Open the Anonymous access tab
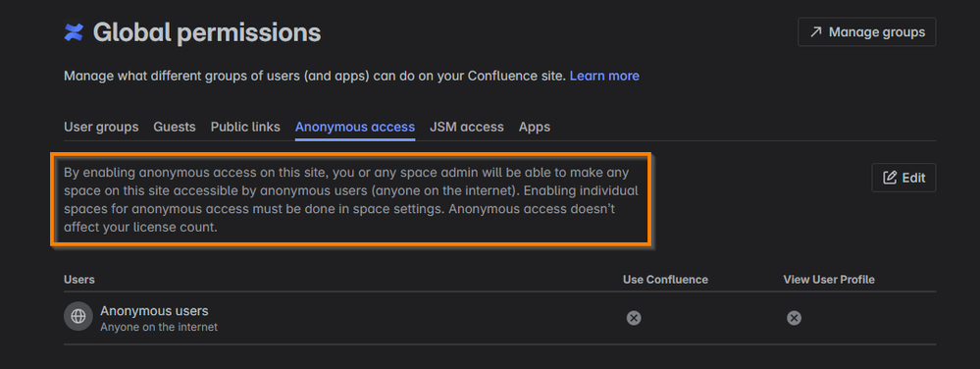This screenshot has height=369, width=980. 355,127
